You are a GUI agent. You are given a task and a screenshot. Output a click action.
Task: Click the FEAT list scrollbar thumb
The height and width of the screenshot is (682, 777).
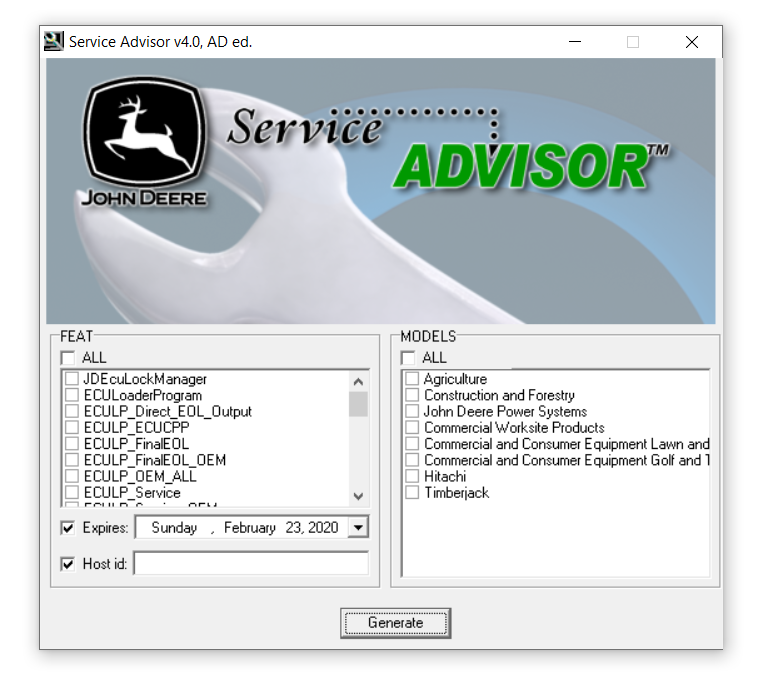358,404
